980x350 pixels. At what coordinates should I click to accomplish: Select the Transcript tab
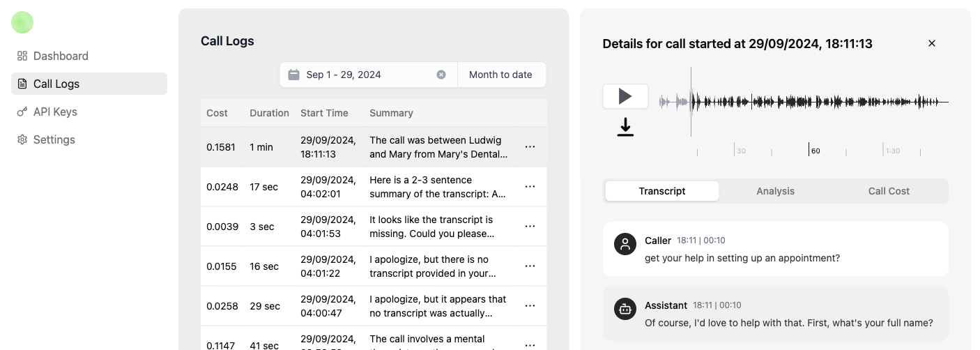(661, 191)
